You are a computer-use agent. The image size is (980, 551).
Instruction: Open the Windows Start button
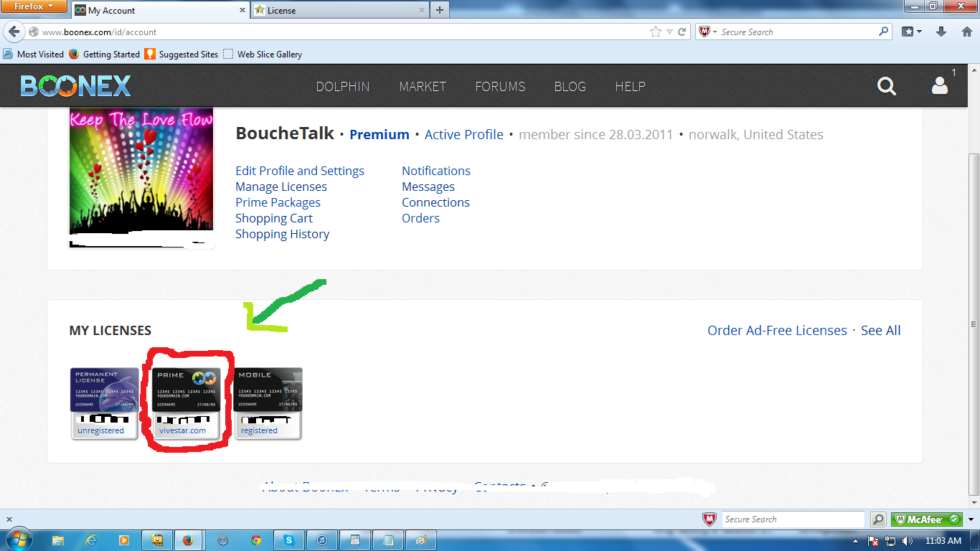(x=17, y=540)
